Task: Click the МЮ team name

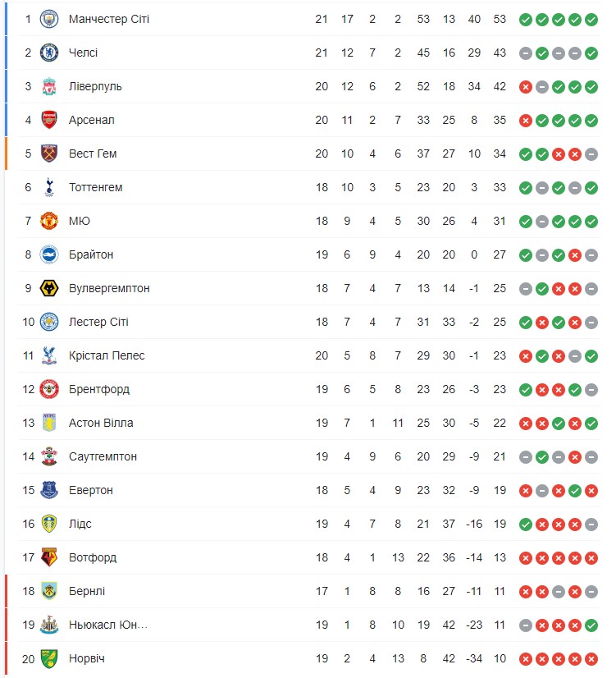Action: pos(80,221)
